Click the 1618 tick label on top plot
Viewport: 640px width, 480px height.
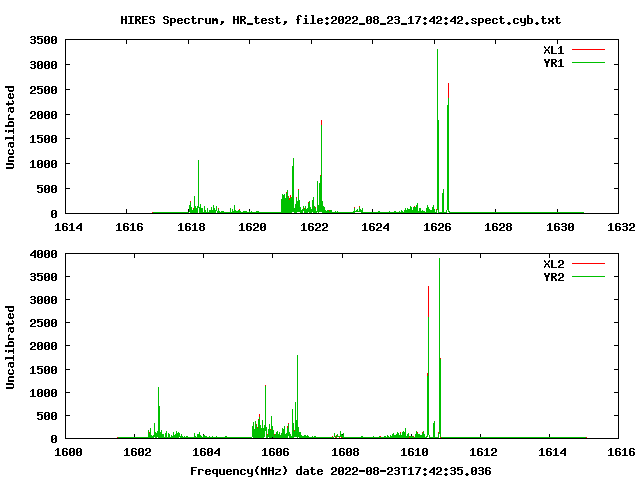[x=191, y=227]
